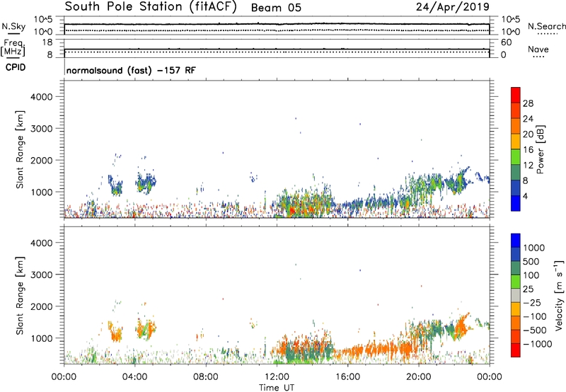The height and width of the screenshot is (392, 566).
Task: Click the "-500" label on velocity color bar
Action: pyautogui.click(x=534, y=330)
